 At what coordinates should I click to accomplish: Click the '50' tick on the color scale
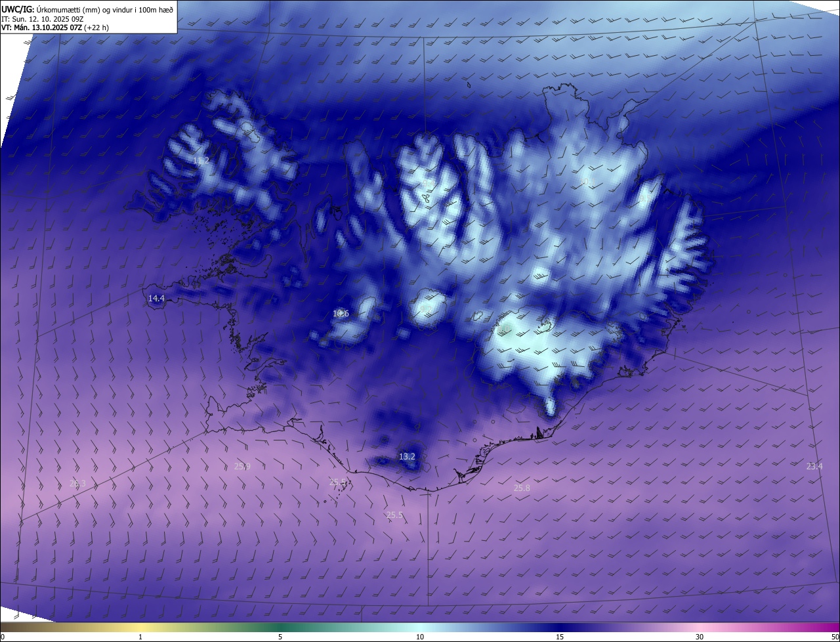click(835, 637)
